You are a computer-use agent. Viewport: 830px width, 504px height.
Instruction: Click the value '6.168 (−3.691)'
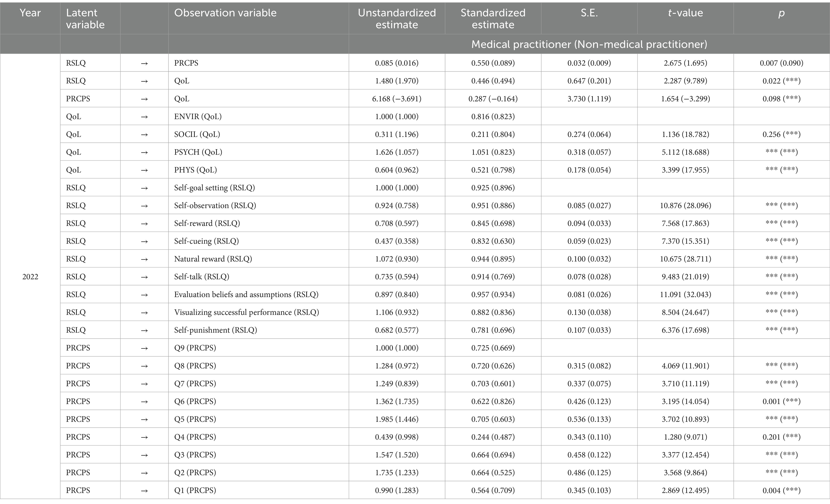(x=397, y=99)
